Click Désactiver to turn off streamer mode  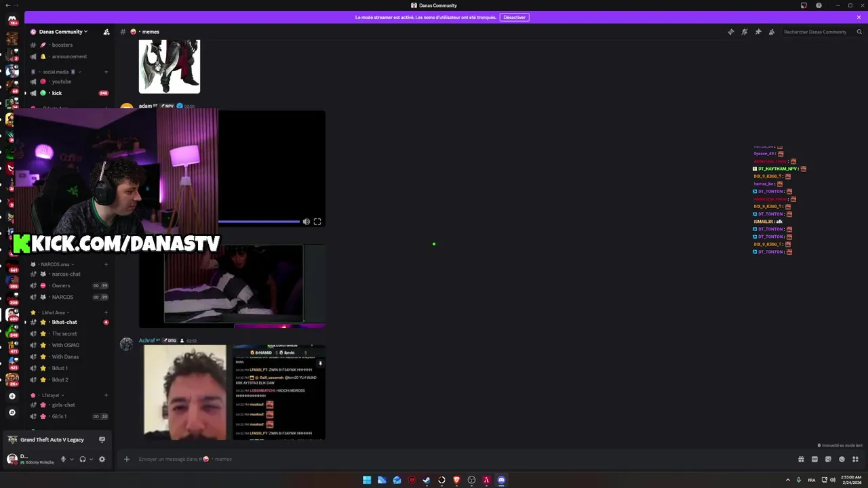514,17
